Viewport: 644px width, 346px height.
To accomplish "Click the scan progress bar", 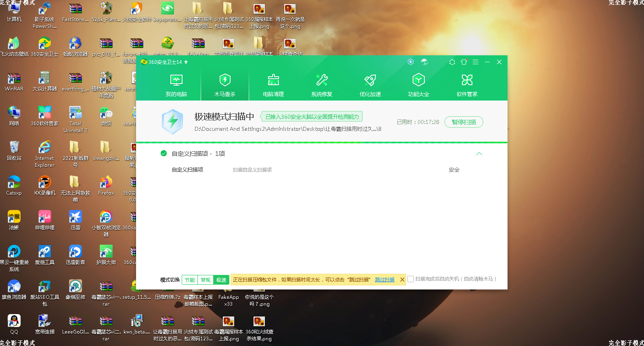I will [322, 143].
